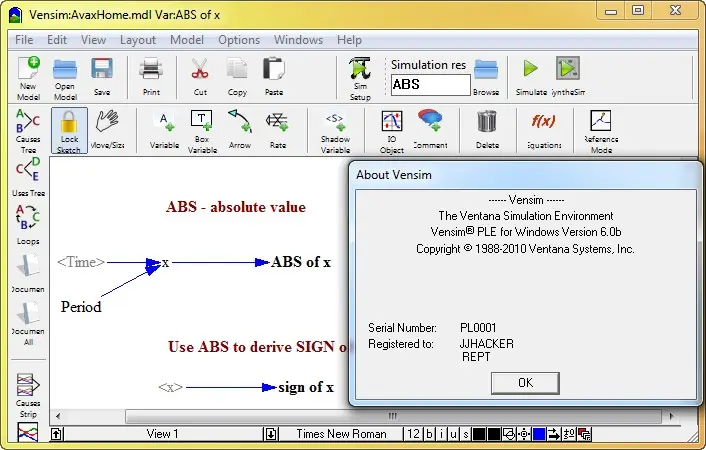Screen dimensions: 706x450
Task: Open the View menu
Action: pos(93,40)
